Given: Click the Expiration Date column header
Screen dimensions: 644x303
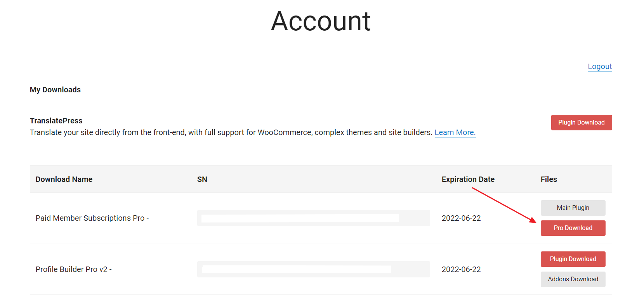Looking at the screenshot, I should (x=468, y=179).
